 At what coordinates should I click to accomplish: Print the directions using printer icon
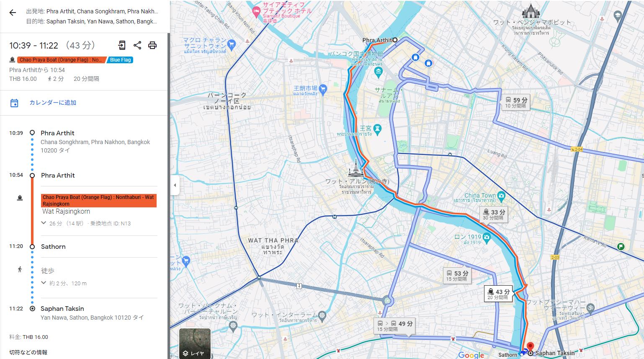tap(152, 45)
